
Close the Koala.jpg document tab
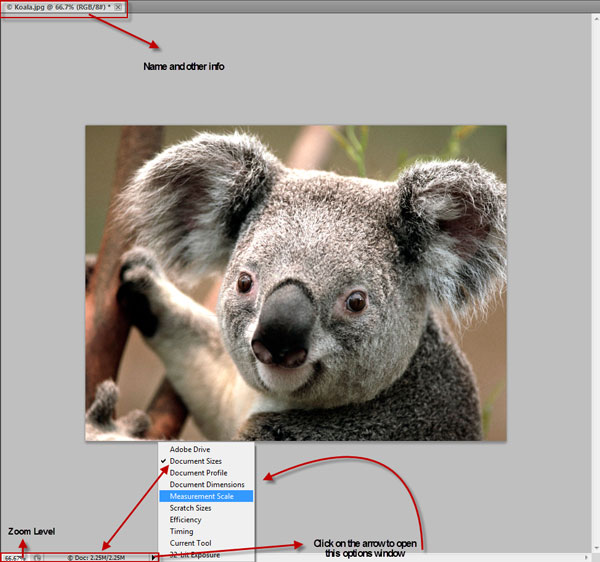click(118, 7)
